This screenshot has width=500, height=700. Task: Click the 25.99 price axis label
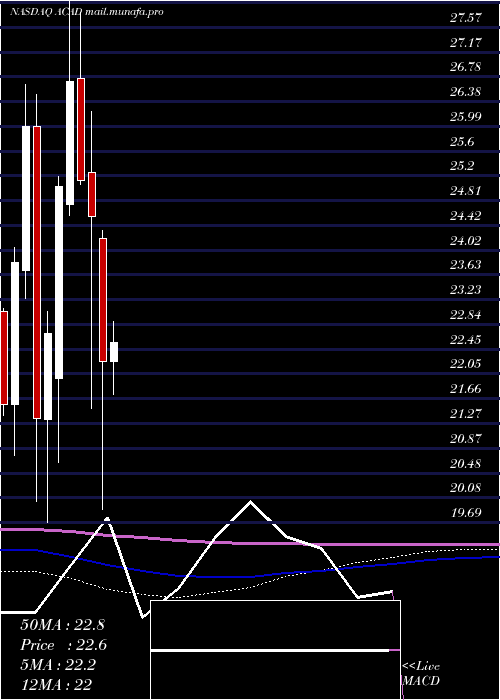click(x=466, y=117)
